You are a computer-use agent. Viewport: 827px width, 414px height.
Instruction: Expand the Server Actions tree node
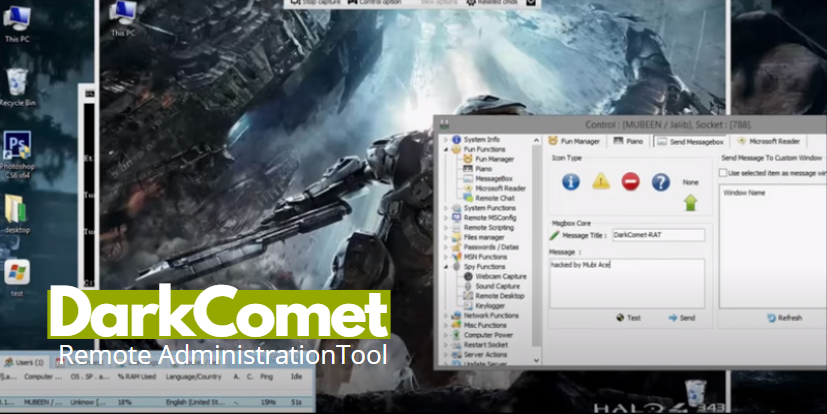(446, 355)
